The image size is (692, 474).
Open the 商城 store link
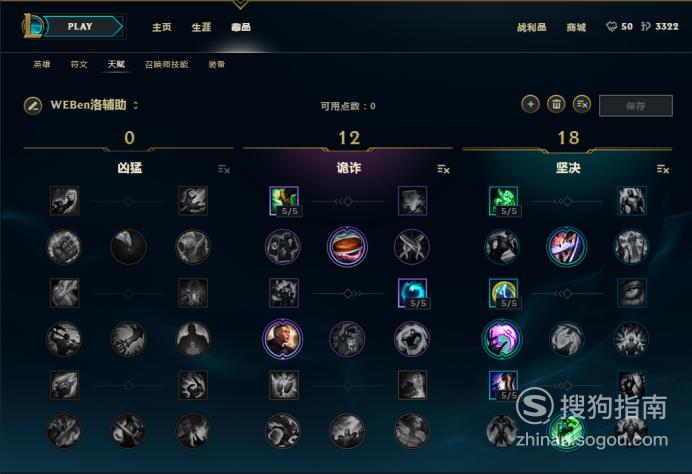(576, 27)
